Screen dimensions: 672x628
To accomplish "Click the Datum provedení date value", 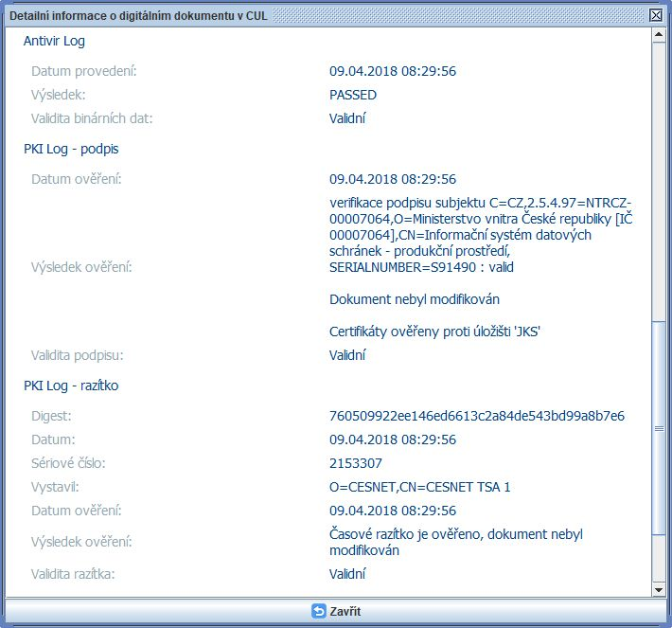I will point(393,71).
